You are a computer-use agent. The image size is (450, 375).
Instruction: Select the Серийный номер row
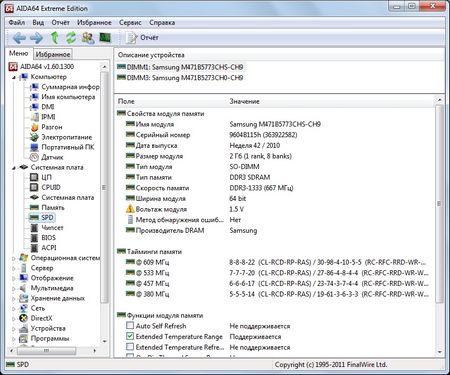pyautogui.click(x=211, y=135)
